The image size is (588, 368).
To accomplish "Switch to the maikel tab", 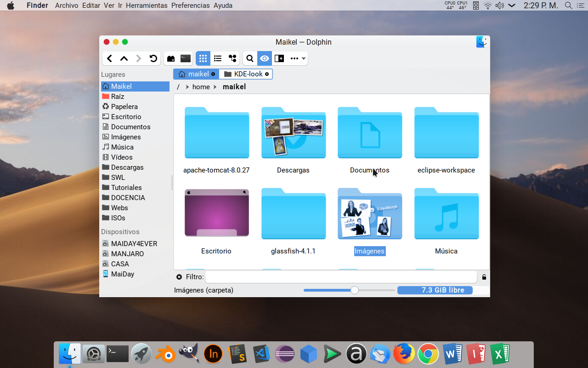I will (x=196, y=74).
